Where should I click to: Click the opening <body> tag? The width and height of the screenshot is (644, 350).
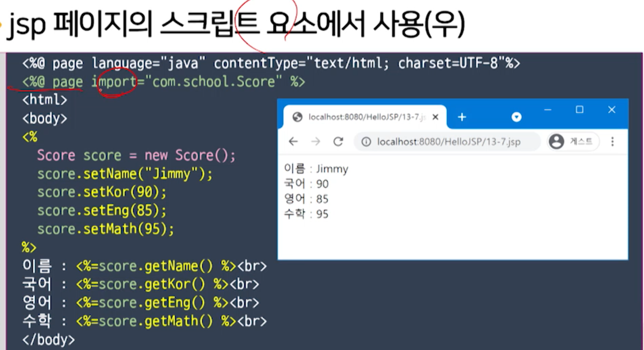point(45,119)
